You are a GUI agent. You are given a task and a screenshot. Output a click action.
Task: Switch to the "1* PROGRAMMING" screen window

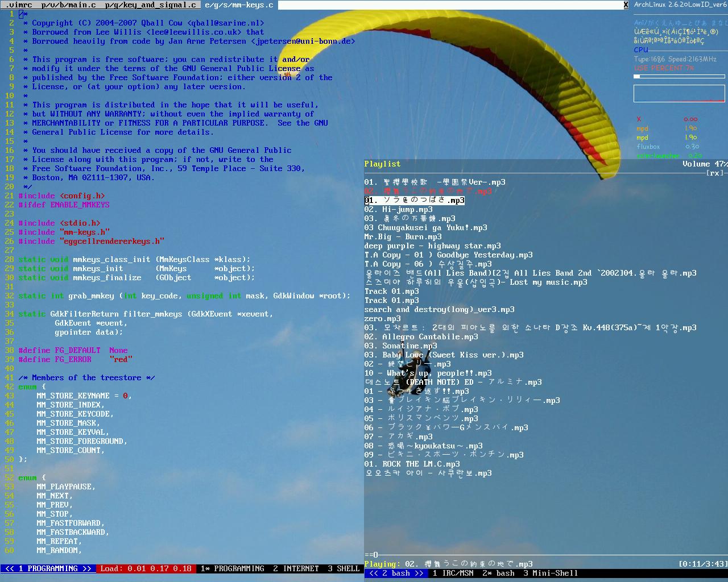click(232, 568)
